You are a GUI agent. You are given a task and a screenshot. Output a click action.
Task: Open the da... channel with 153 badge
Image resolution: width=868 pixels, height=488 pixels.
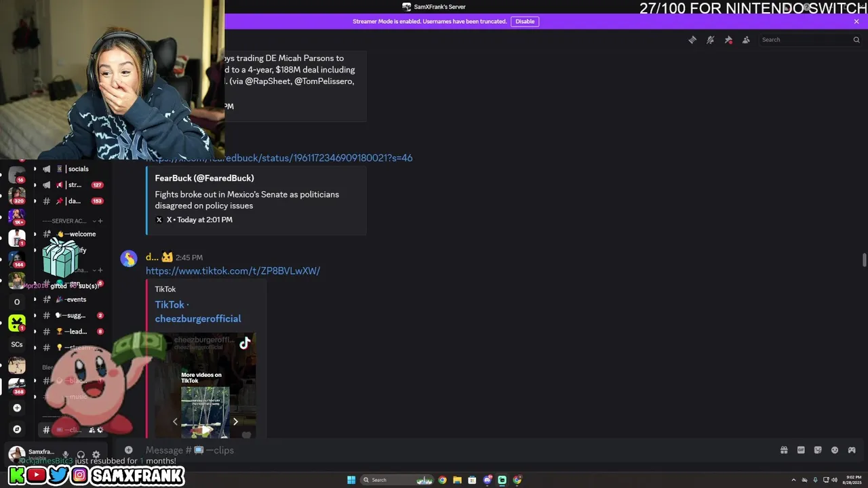pyautogui.click(x=72, y=201)
